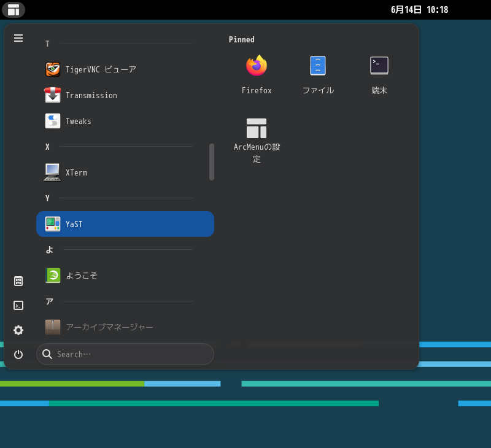Image resolution: width=491 pixels, height=448 pixels.
Task: Launch the Tweaks app icon
Action: (x=53, y=121)
